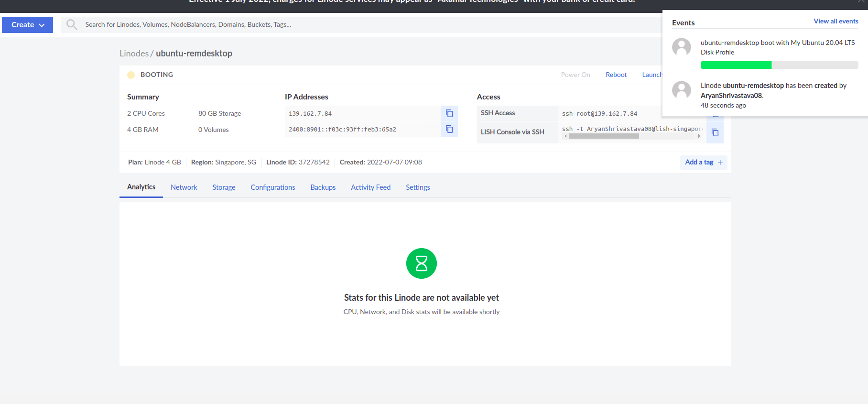Image resolution: width=868 pixels, height=404 pixels.
Task: Click the SSH Access label
Action: [x=498, y=113]
